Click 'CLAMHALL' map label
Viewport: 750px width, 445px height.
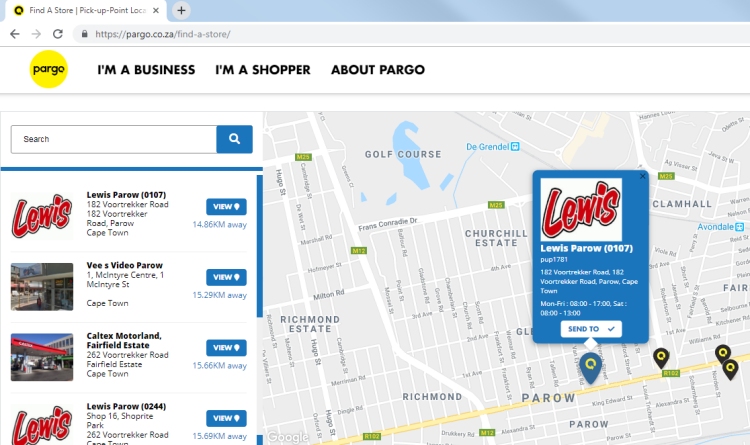point(683,204)
